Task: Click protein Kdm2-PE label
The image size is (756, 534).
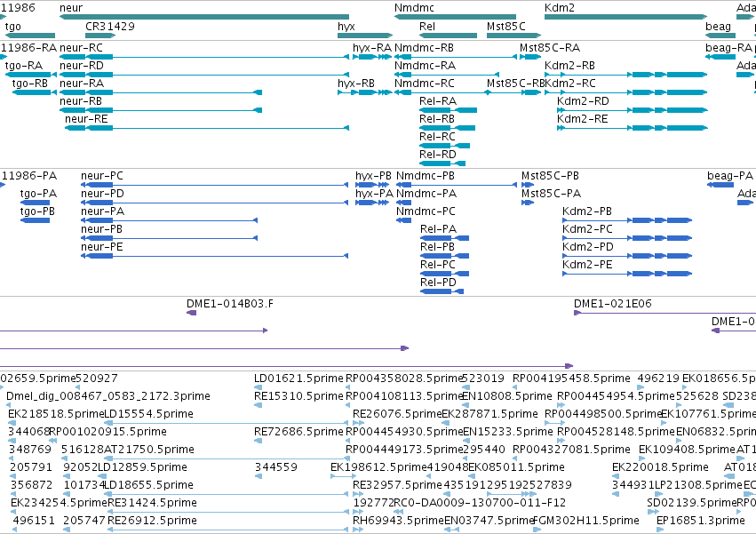Action: pyautogui.click(x=587, y=265)
